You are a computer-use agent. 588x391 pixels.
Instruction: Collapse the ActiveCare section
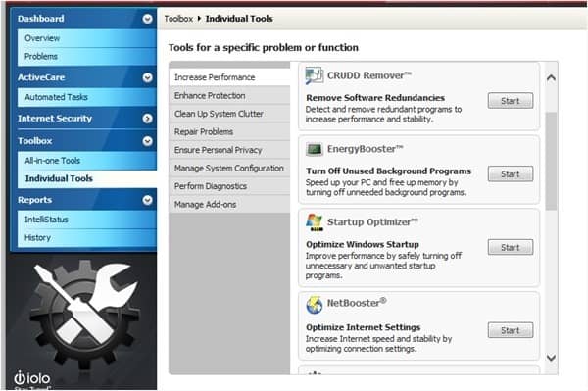(147, 77)
